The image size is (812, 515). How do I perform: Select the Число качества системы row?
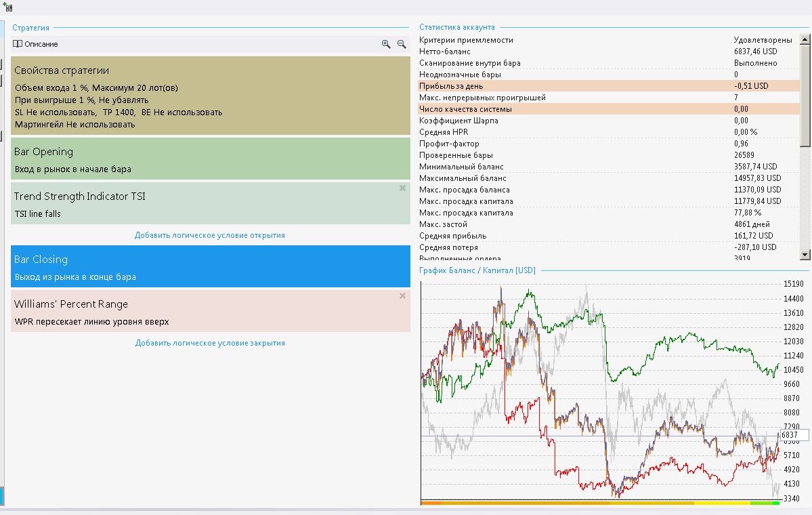(608, 109)
